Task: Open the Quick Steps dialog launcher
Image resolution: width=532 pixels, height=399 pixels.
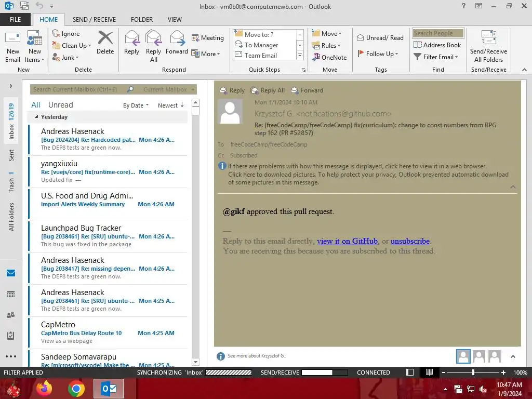Action: click(303, 70)
